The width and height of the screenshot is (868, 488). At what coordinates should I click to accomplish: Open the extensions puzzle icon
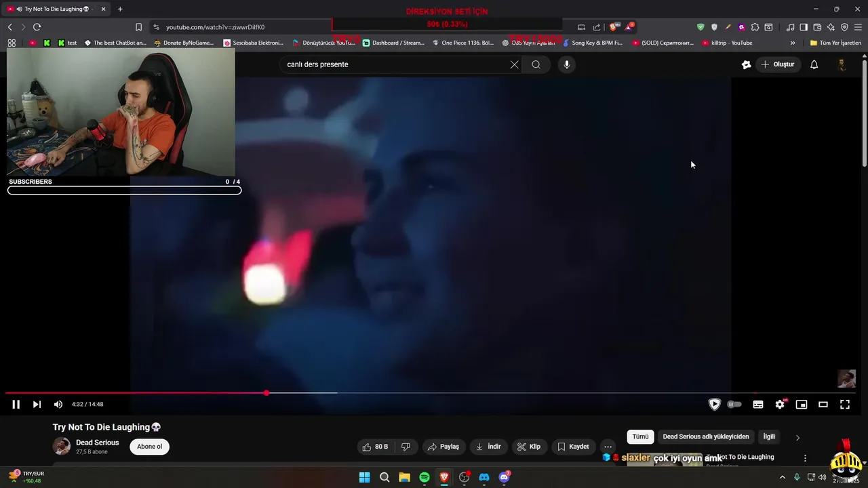(x=755, y=27)
